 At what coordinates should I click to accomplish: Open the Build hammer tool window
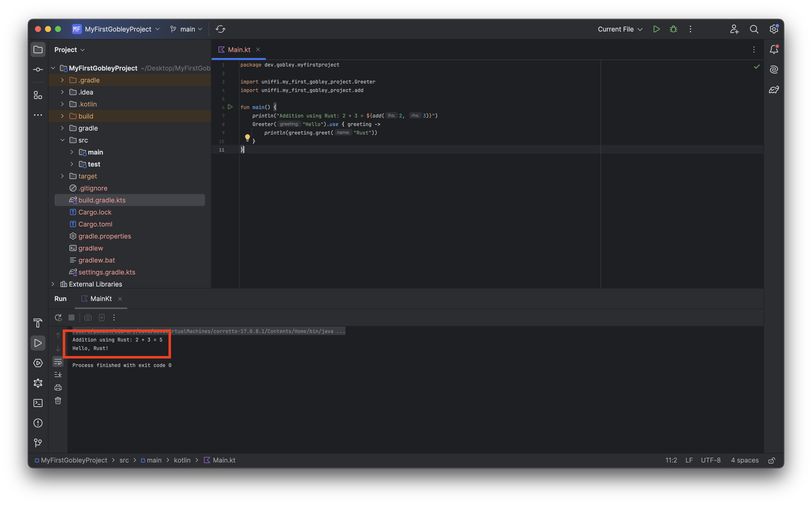click(38, 323)
